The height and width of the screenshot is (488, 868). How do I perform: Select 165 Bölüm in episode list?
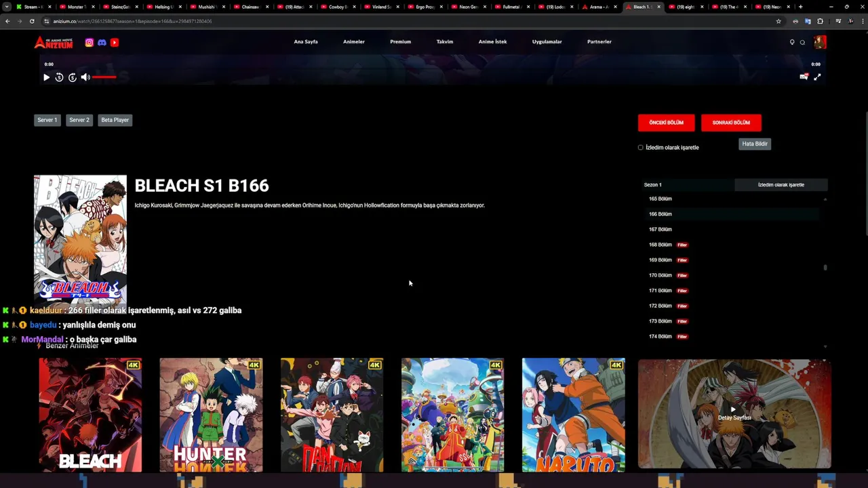point(731,199)
